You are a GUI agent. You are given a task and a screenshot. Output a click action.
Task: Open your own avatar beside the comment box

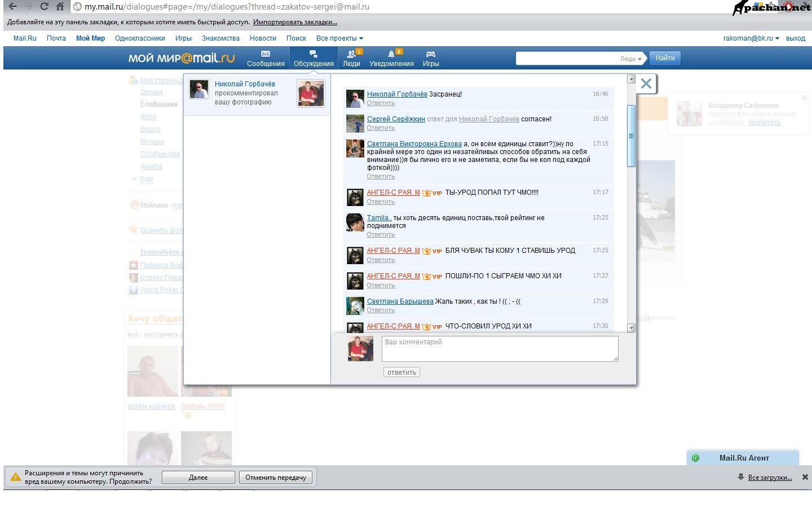(x=361, y=349)
